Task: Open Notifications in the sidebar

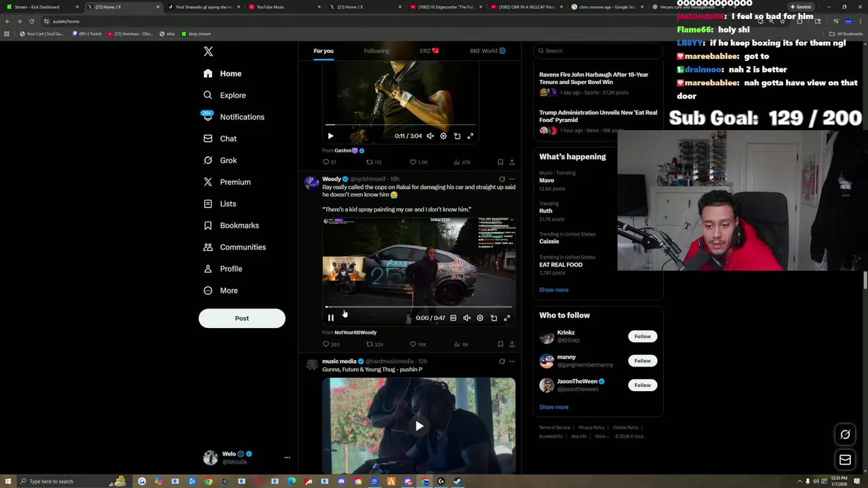Action: [x=234, y=117]
